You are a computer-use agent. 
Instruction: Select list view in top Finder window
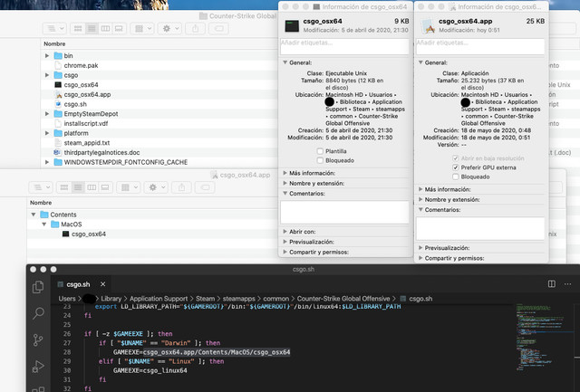(92, 28)
